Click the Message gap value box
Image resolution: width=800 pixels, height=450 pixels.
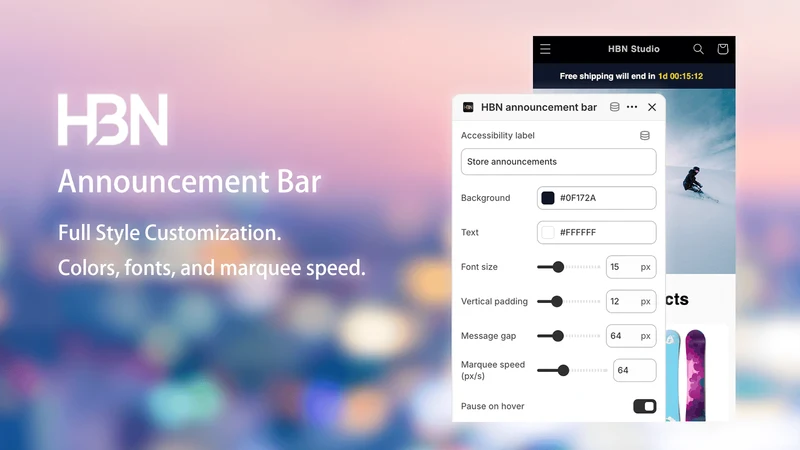631,336
